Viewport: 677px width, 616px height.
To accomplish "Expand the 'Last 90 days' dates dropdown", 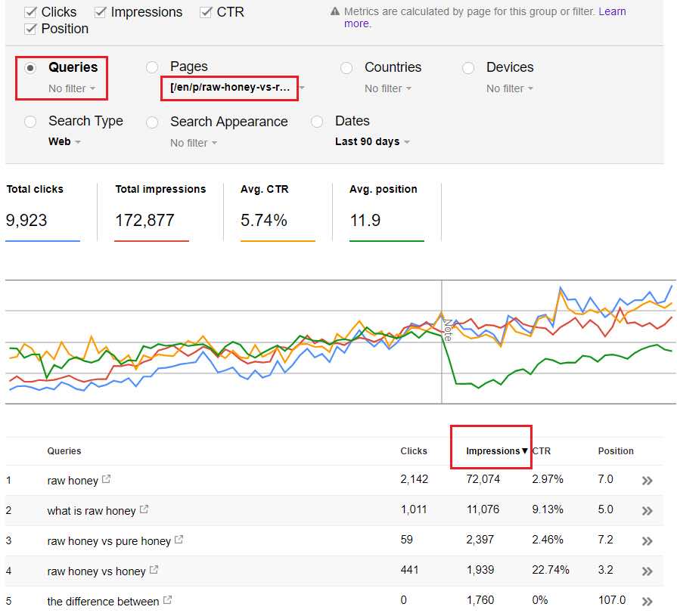I will [372, 142].
